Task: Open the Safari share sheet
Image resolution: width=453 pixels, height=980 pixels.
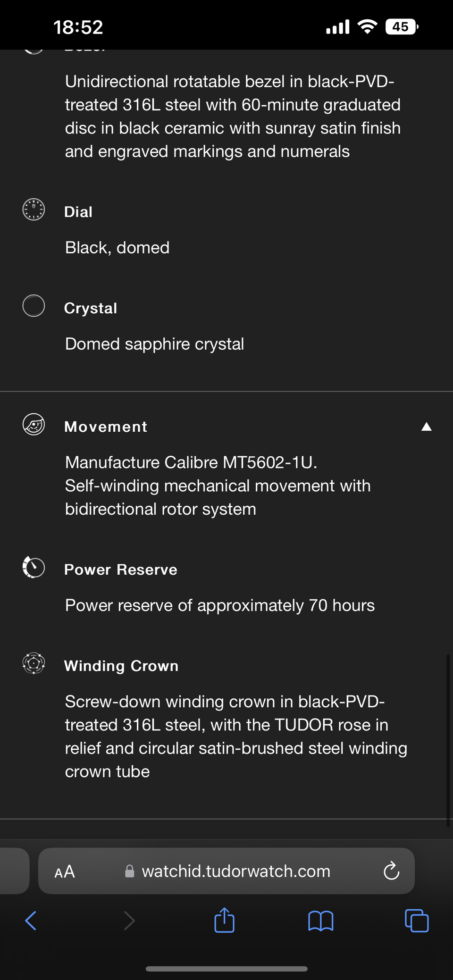Action: (x=224, y=920)
